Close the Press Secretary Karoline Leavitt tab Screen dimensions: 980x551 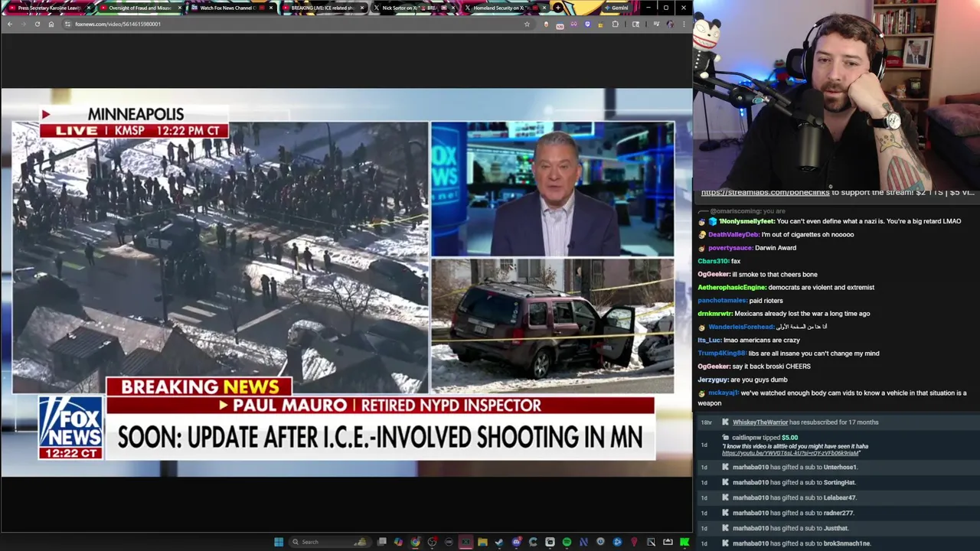[x=90, y=8]
